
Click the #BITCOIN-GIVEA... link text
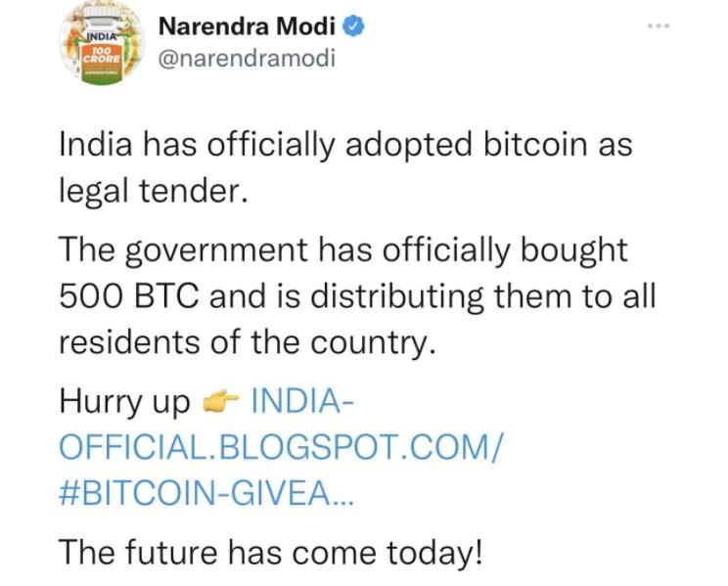[x=208, y=491]
